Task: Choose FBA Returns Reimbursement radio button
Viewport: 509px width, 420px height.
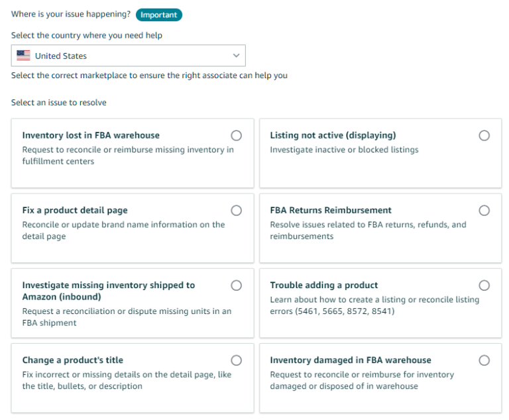Action: pos(484,210)
